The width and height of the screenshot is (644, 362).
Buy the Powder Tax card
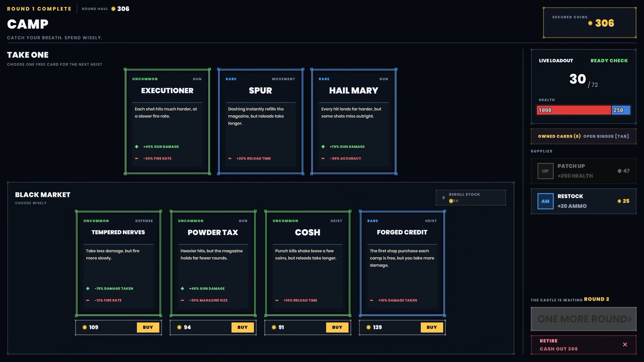click(243, 327)
